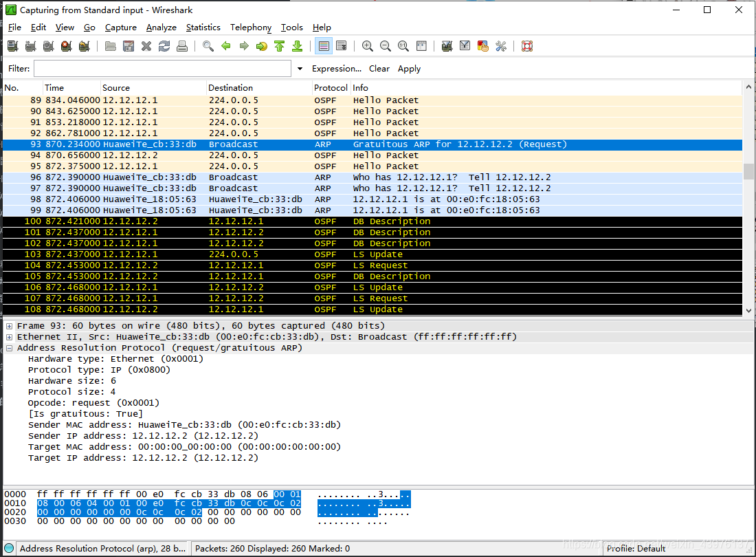Find a packet magnifier icon
The height and width of the screenshot is (557, 756).
click(x=208, y=46)
